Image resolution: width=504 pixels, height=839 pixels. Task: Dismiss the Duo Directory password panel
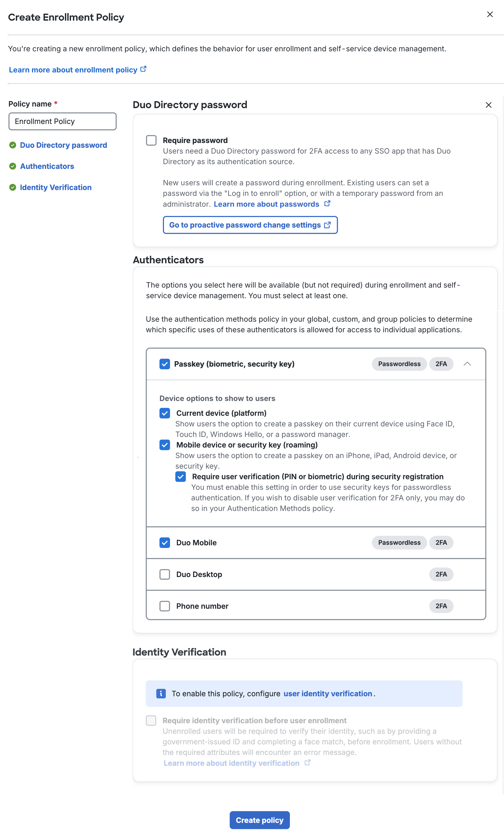[x=488, y=105]
